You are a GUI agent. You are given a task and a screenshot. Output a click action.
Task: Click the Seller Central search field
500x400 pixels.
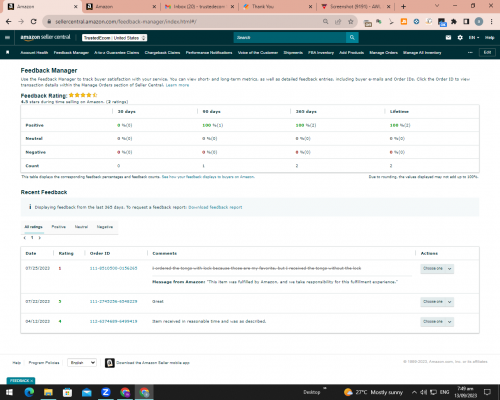coord(290,37)
